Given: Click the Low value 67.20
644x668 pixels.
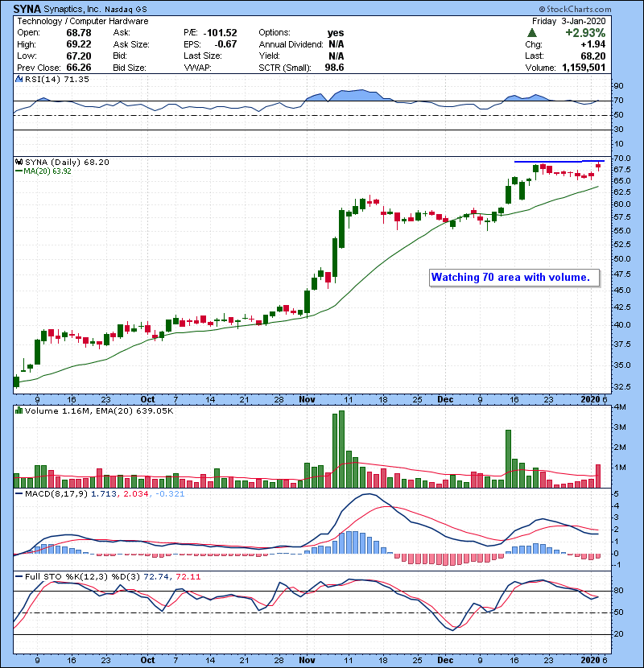Looking at the screenshot, I should (x=79, y=56).
